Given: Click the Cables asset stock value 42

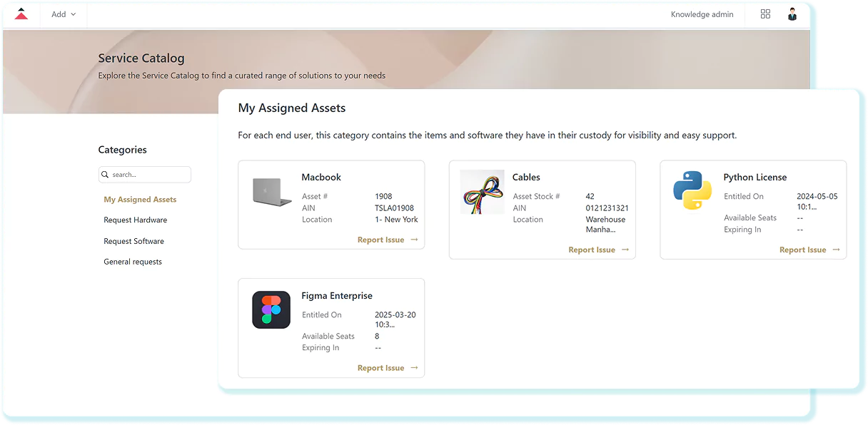Looking at the screenshot, I should (x=590, y=196).
